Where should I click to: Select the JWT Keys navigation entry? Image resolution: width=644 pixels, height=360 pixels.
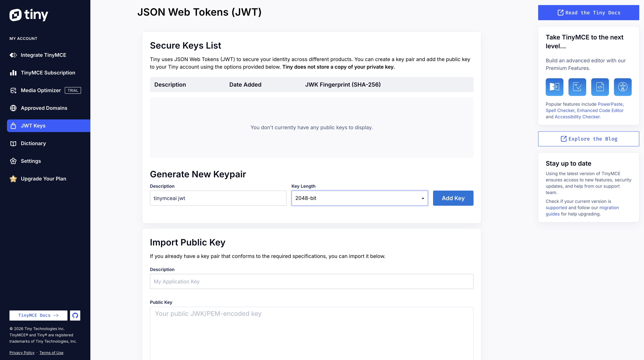click(33, 126)
